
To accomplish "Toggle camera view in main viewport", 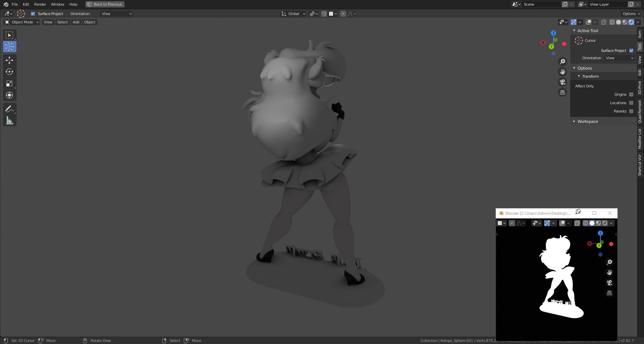I will (562, 82).
